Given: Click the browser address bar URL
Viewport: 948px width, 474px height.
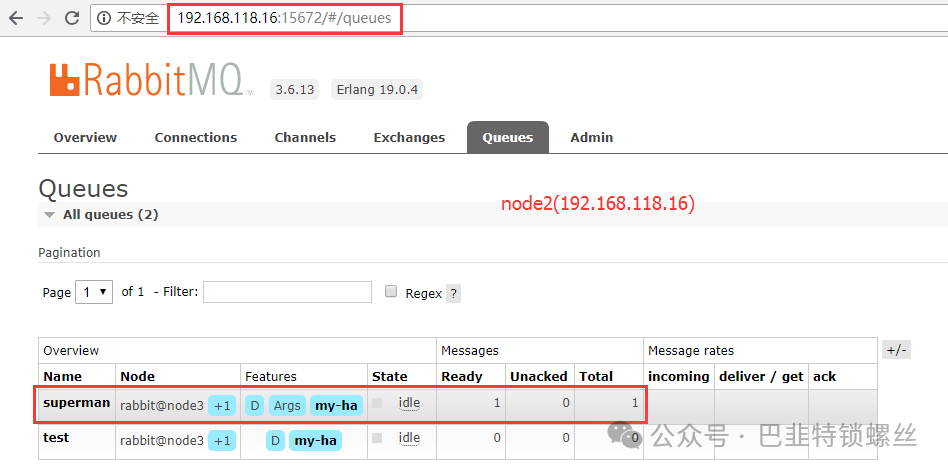Looking at the screenshot, I should [284, 18].
